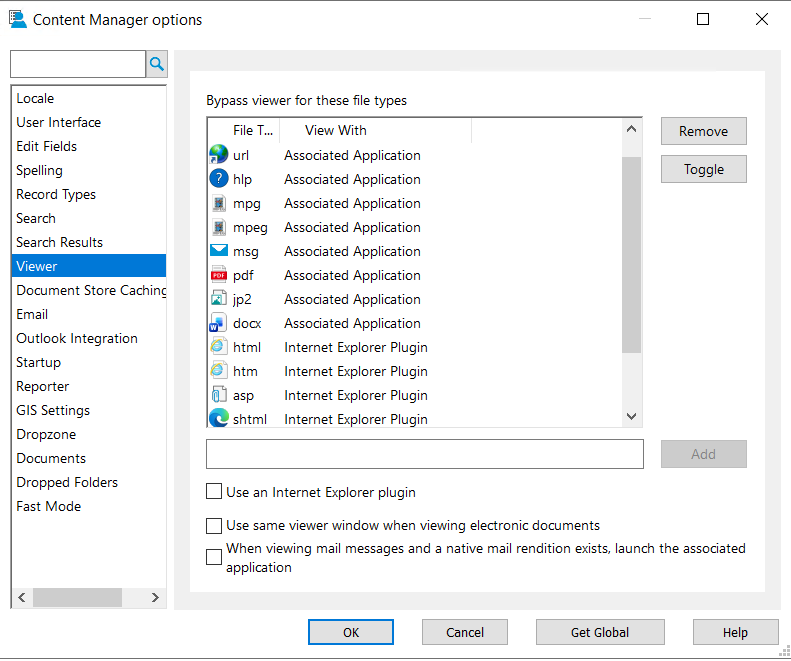Image resolution: width=791 pixels, height=661 pixels.
Task: Click the search magnifier icon button
Action: [x=157, y=64]
